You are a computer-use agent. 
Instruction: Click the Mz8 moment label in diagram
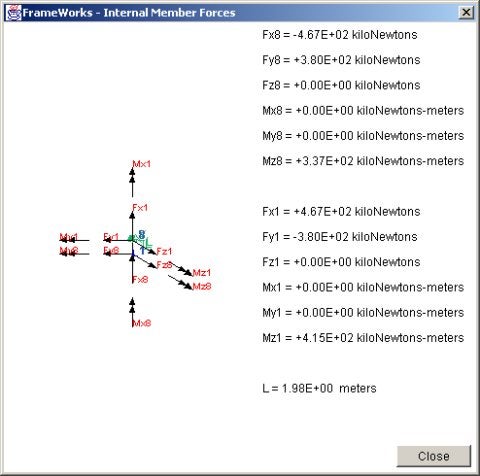click(202, 286)
